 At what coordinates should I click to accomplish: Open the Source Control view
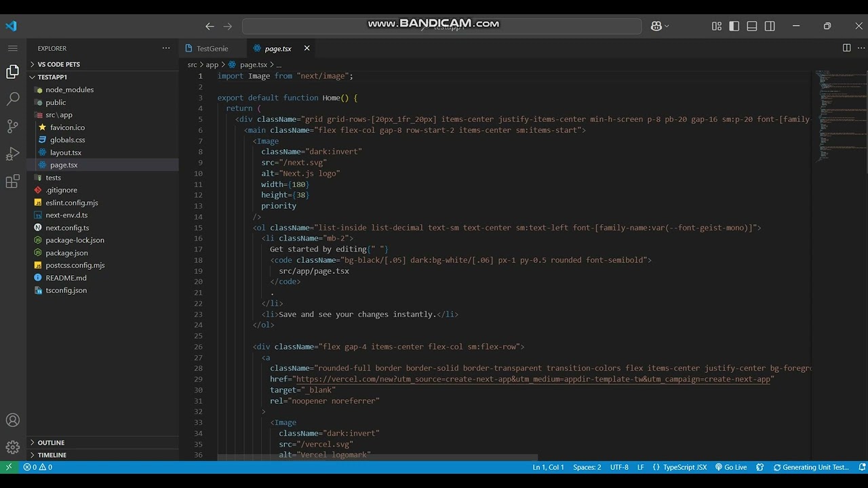(x=12, y=126)
